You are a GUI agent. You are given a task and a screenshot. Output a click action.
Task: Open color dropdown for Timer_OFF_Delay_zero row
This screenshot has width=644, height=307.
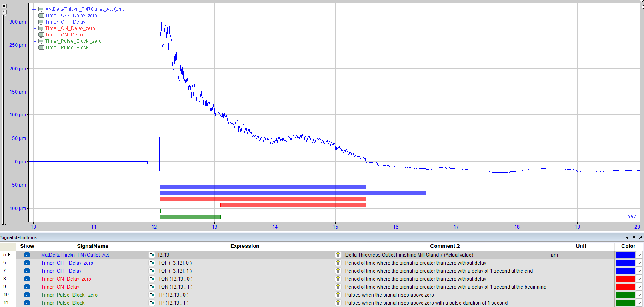click(640, 263)
